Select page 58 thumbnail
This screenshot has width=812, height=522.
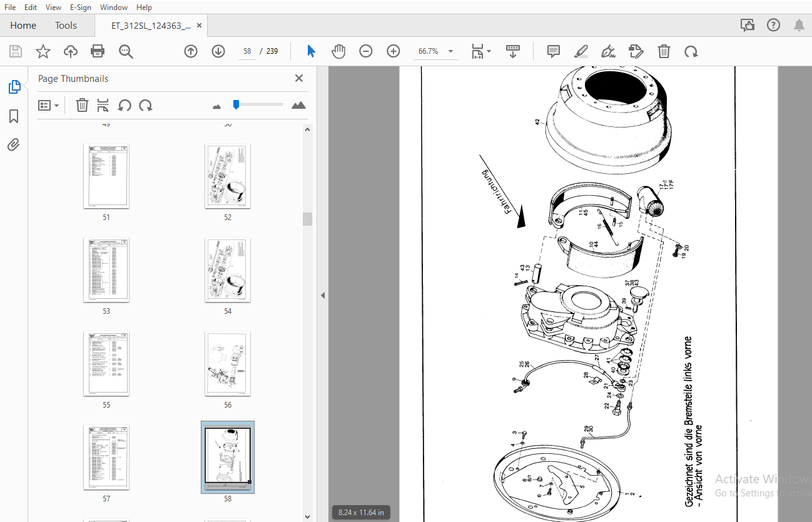(228, 457)
